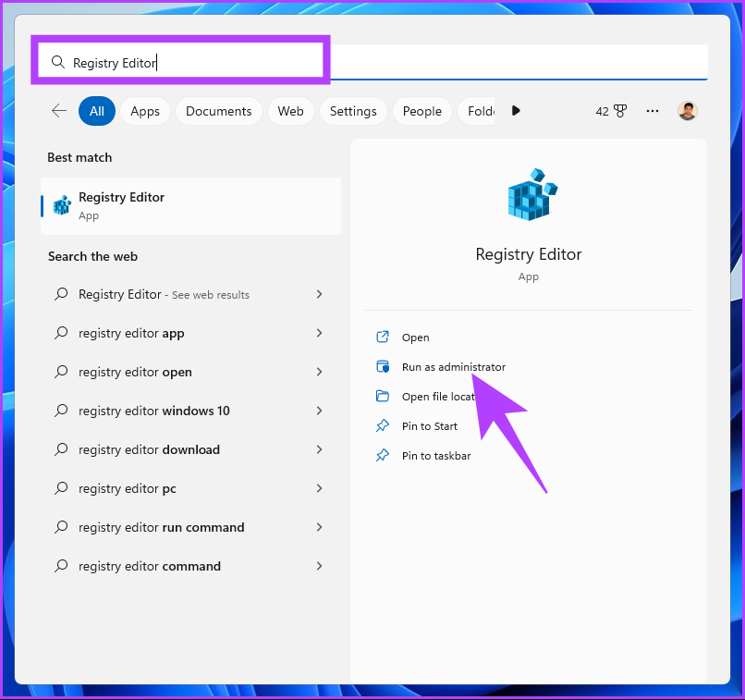This screenshot has height=700, width=745.
Task: Expand the 'registry editor windows 10' chevron
Action: (319, 411)
